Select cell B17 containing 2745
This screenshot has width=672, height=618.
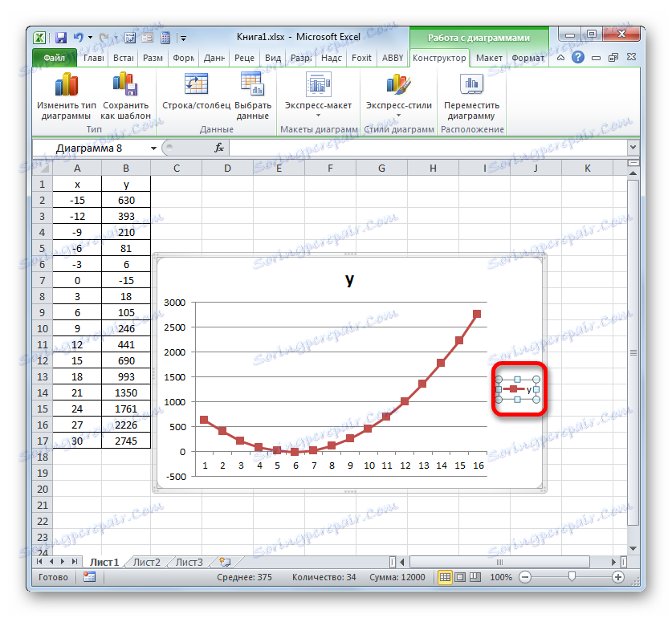126,441
